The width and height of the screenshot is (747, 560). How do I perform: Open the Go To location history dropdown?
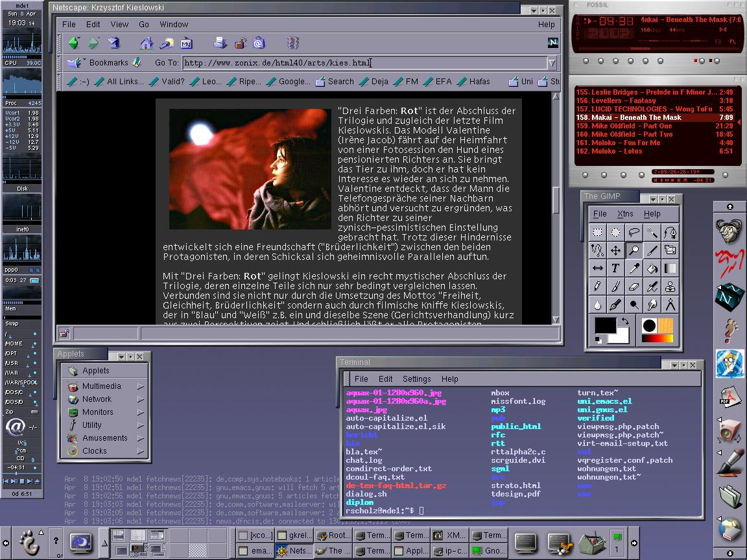[552, 63]
